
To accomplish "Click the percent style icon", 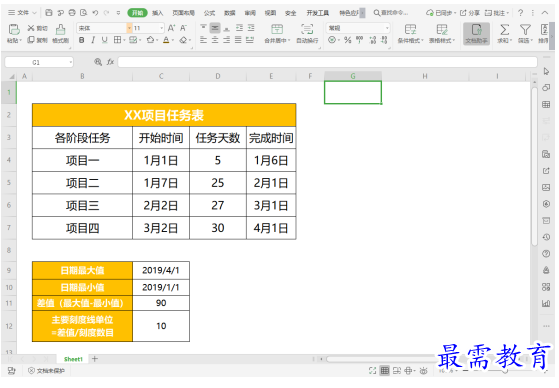I will 348,40.
